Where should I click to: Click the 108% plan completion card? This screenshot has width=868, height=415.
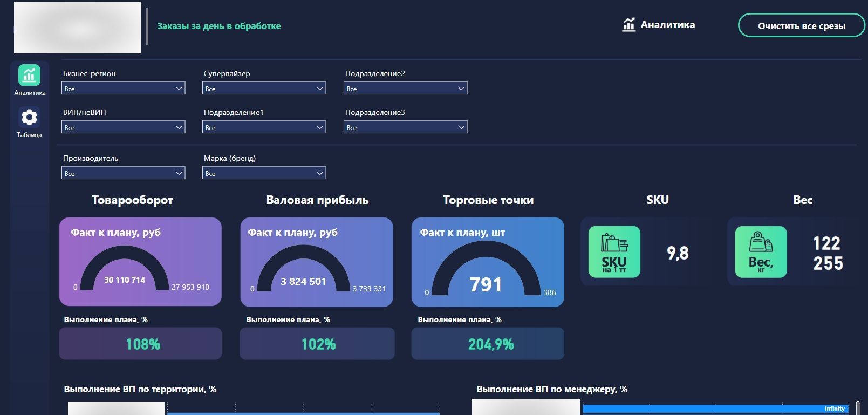(140, 344)
